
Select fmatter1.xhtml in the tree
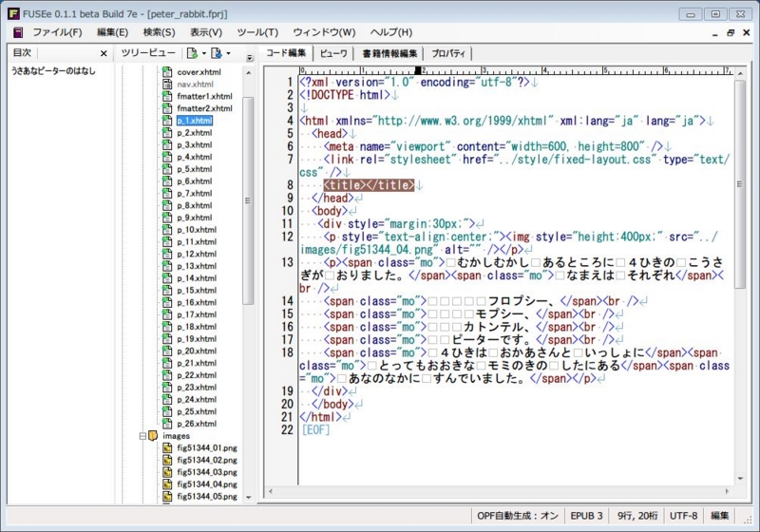[x=204, y=96]
